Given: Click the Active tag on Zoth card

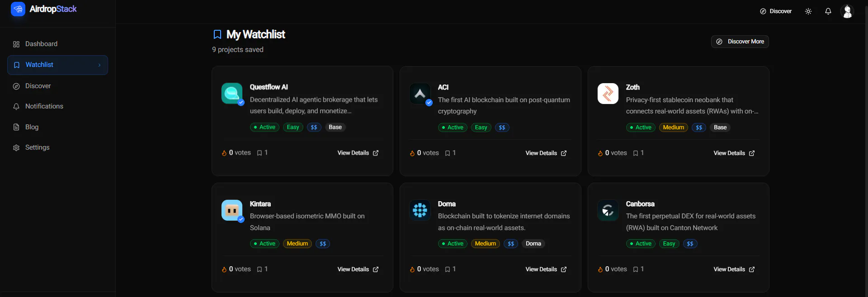Looking at the screenshot, I should (641, 127).
